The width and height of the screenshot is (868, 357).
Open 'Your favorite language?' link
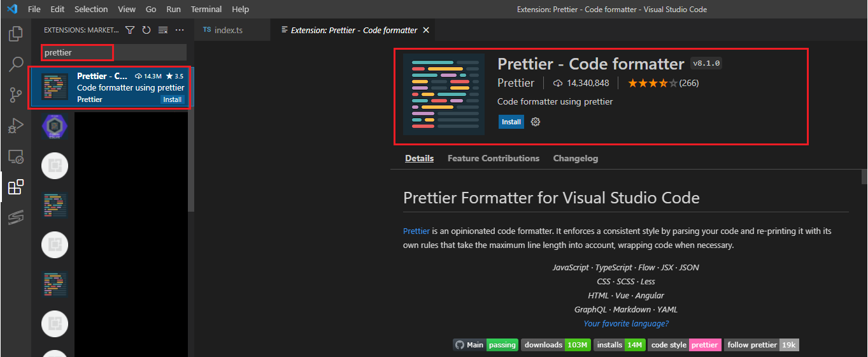(x=626, y=323)
